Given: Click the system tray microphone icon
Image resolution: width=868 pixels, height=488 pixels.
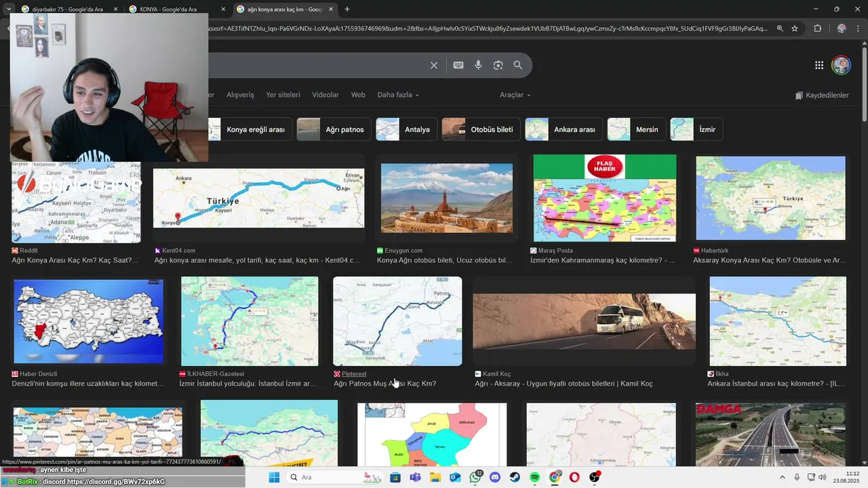Looking at the screenshot, I should tap(797, 477).
